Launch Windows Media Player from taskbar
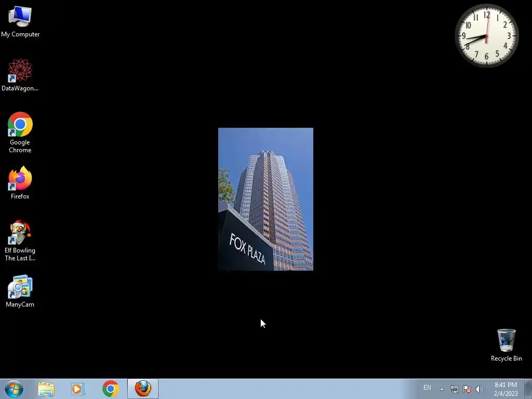Image resolution: width=532 pixels, height=399 pixels. [78, 389]
